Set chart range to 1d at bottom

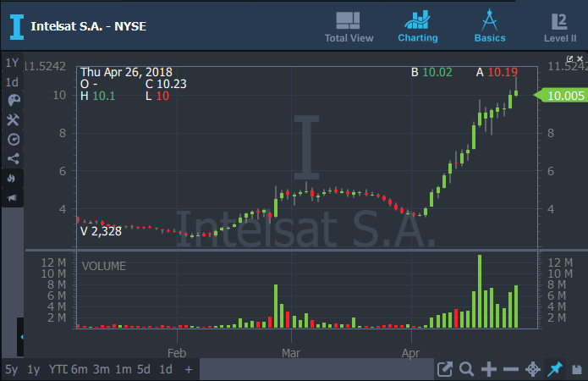coord(166,369)
